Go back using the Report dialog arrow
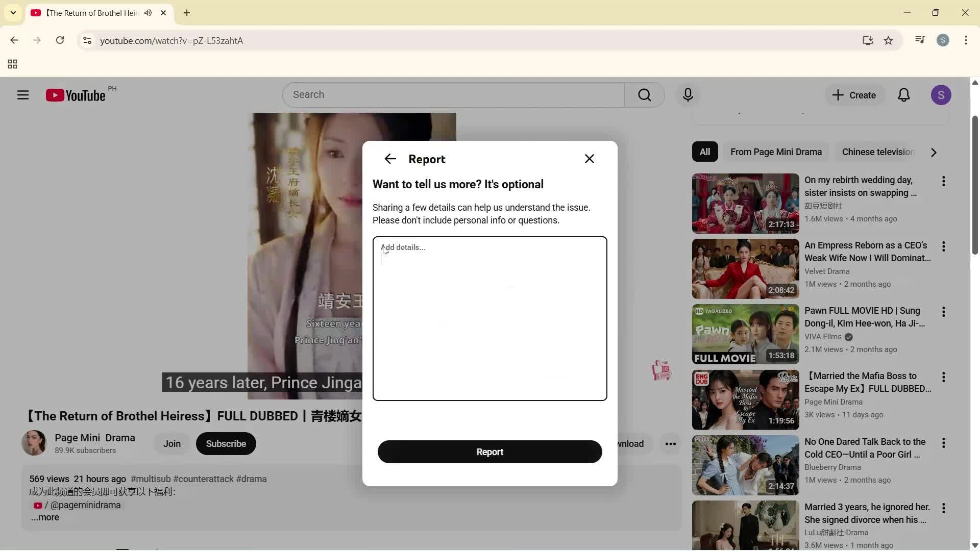The image size is (980, 551). [x=390, y=159]
